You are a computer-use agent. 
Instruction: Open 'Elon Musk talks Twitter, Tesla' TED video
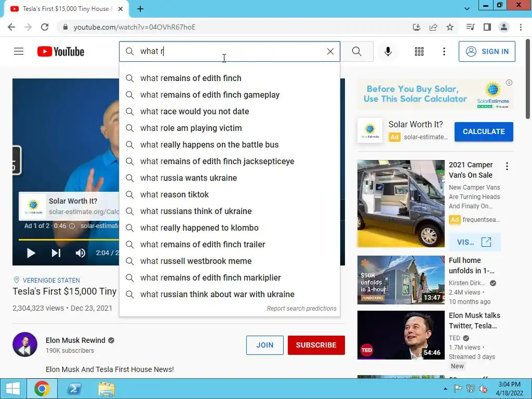pos(401,335)
